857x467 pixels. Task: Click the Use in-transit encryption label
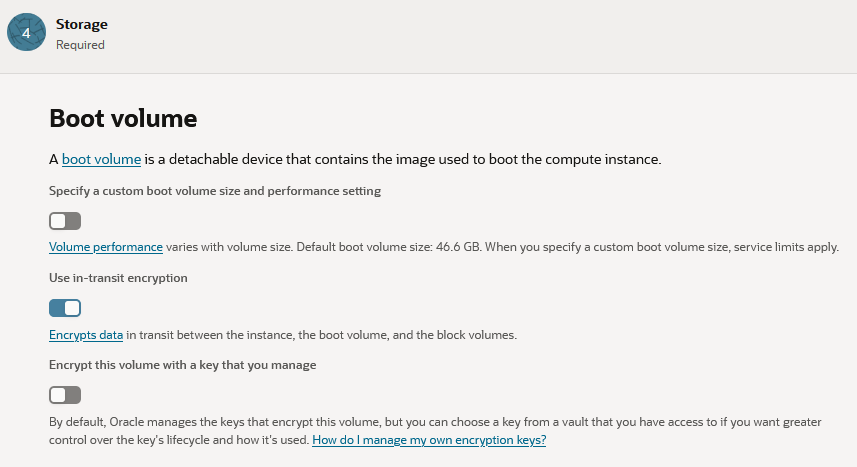pyautogui.click(x=118, y=277)
